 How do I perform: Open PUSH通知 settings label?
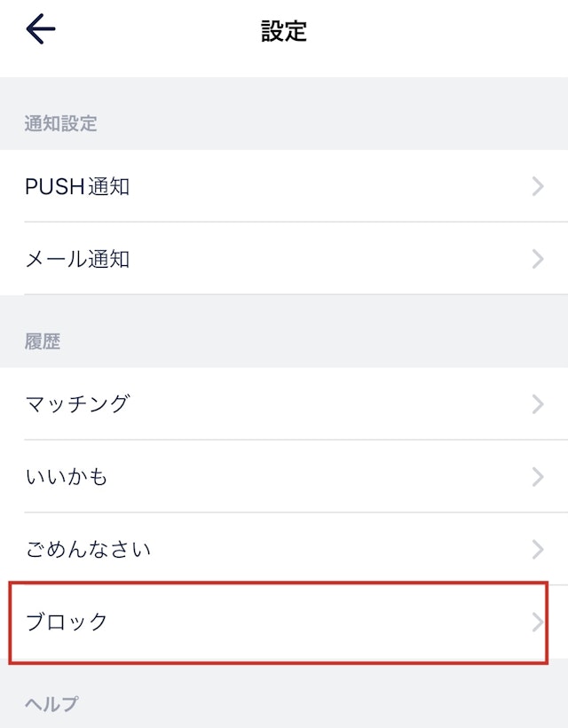(x=77, y=186)
